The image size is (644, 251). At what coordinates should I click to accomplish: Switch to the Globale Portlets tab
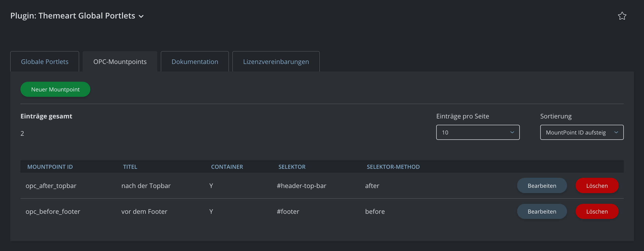tap(45, 62)
